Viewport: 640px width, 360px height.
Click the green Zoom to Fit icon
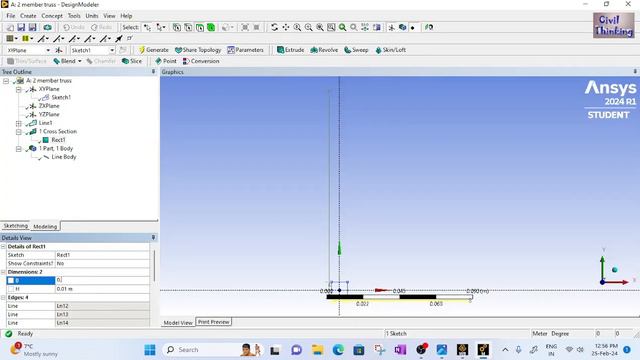[x=342, y=27]
